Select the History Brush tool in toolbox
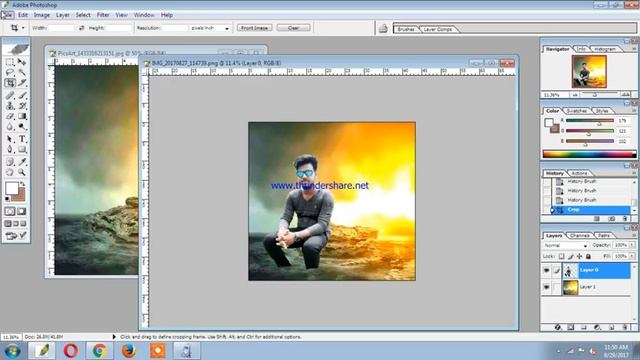This screenshot has height=360, width=640. [22, 106]
